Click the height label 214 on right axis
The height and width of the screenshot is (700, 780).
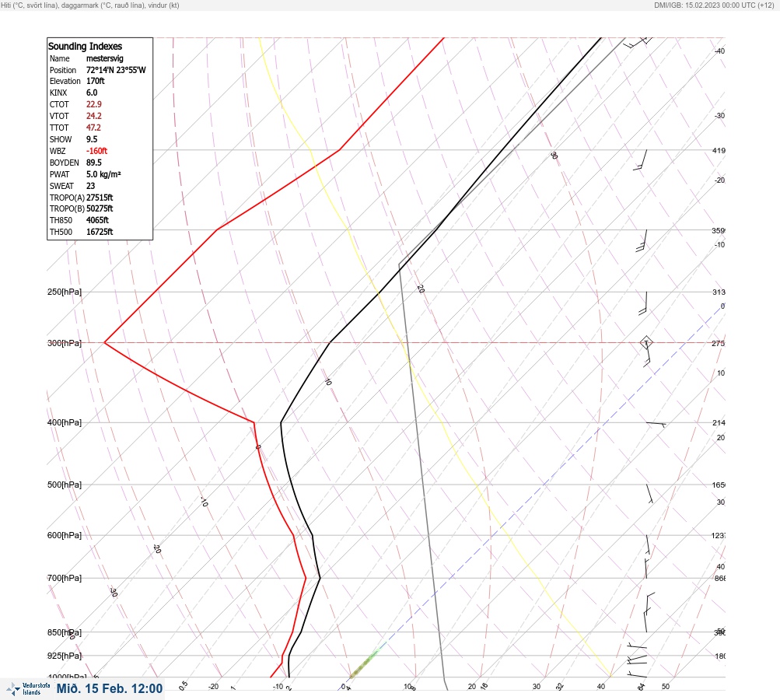point(719,423)
